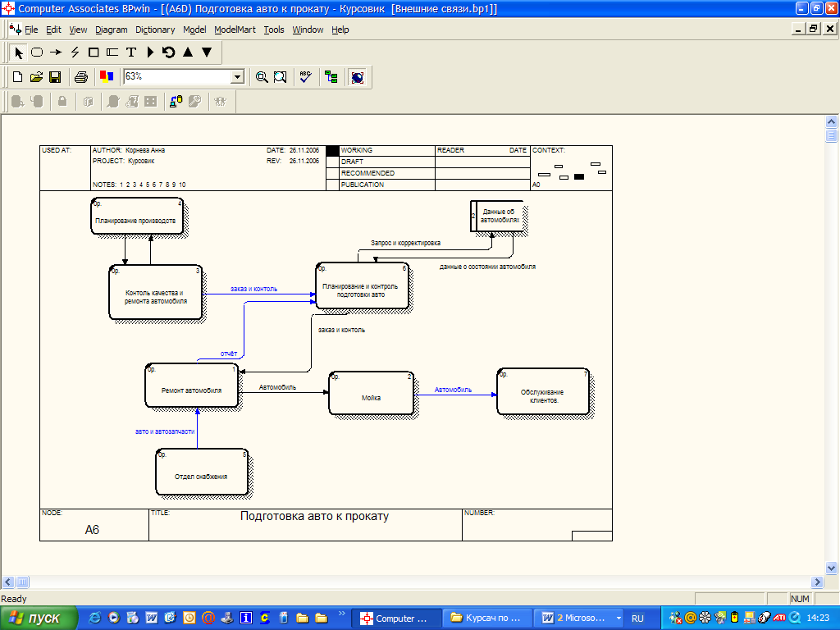Click the greyed ModelMart people icon
The width and height of the screenshot is (840, 630).
tap(220, 101)
